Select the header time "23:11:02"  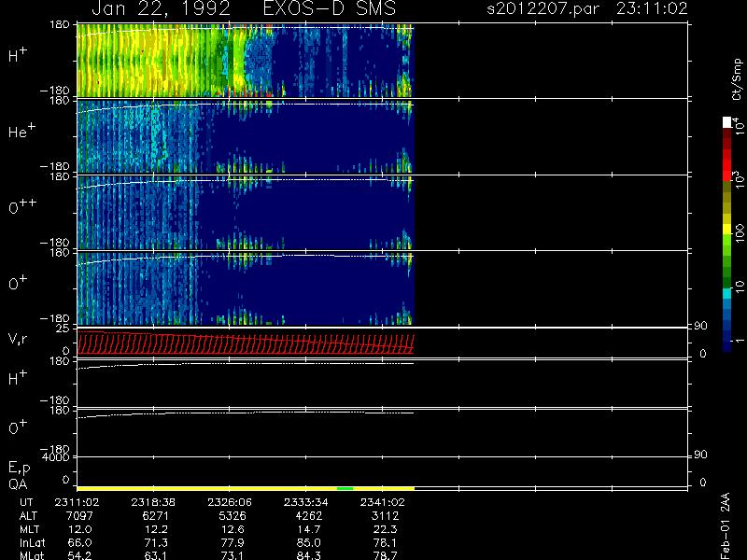(x=651, y=8)
